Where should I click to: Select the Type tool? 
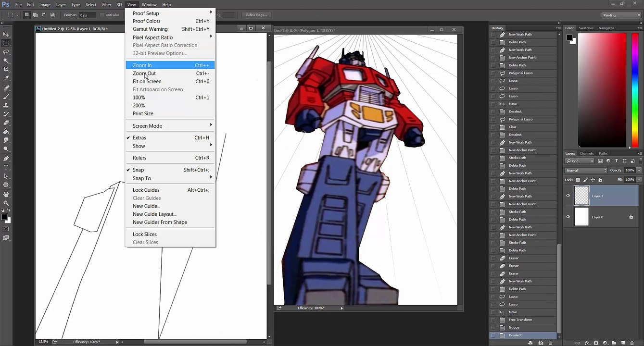[x=6, y=167]
